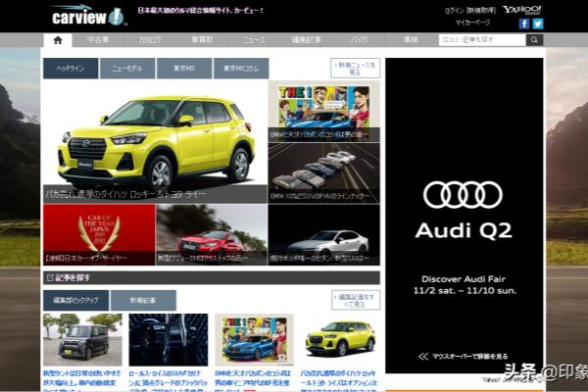Viewport: 588px width, 392px height.
Task: Open the バイク navigation item
Action: 359,40
